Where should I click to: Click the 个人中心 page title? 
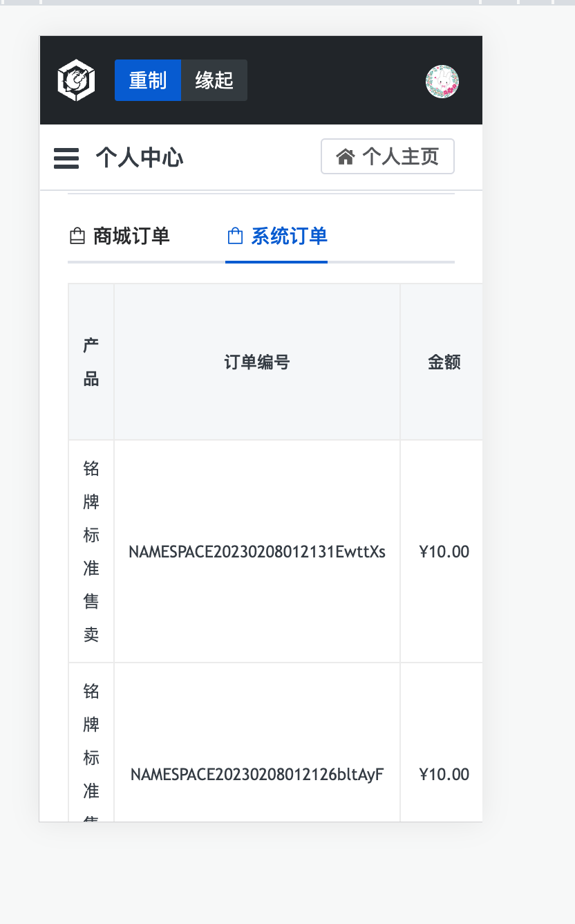pyautogui.click(x=140, y=158)
